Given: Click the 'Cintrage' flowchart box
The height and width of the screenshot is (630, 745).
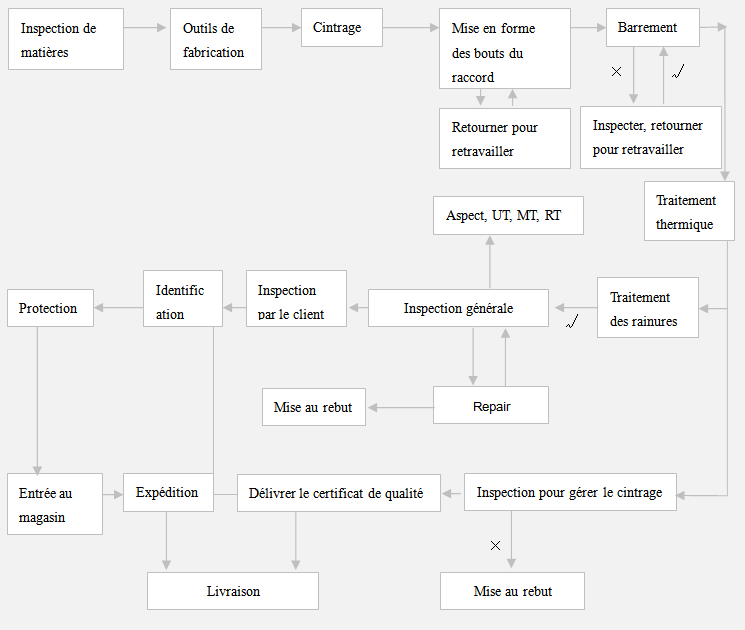Looking at the screenshot, I should (x=341, y=28).
